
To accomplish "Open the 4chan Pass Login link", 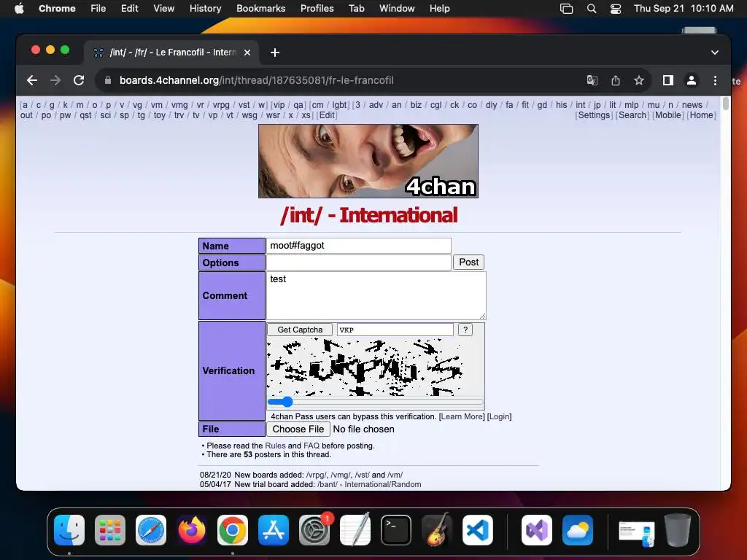I will coord(499,416).
